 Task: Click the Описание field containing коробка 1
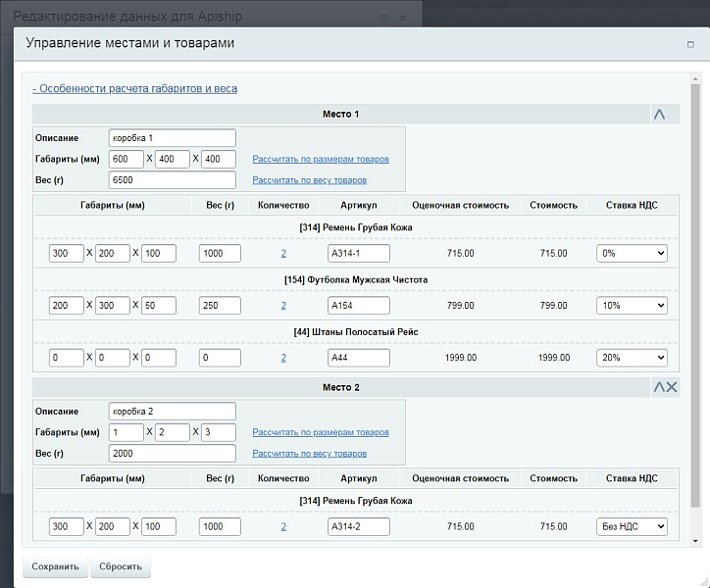(x=173, y=138)
